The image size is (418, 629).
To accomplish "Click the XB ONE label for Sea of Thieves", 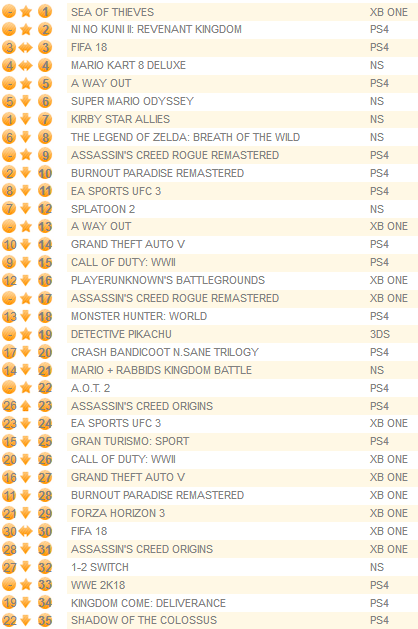I will [x=389, y=12].
